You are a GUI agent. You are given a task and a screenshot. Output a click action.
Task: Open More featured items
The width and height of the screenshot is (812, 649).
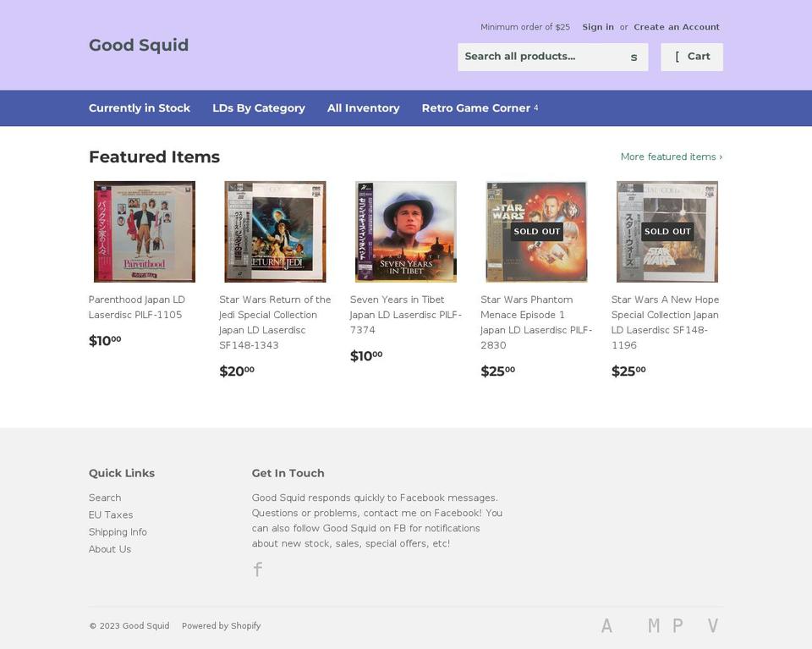click(x=671, y=157)
